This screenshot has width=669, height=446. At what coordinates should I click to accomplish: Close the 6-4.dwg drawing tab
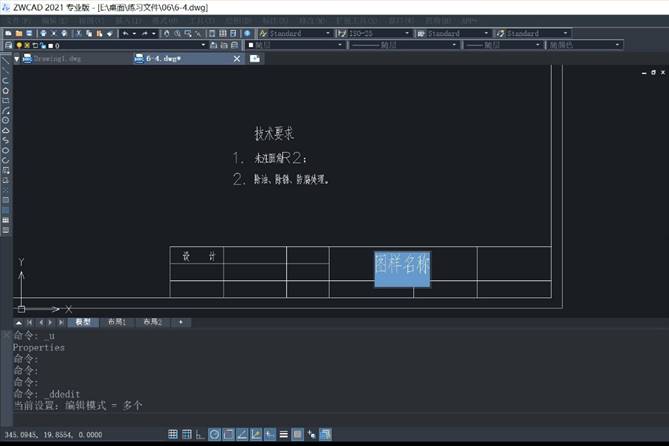[237, 59]
